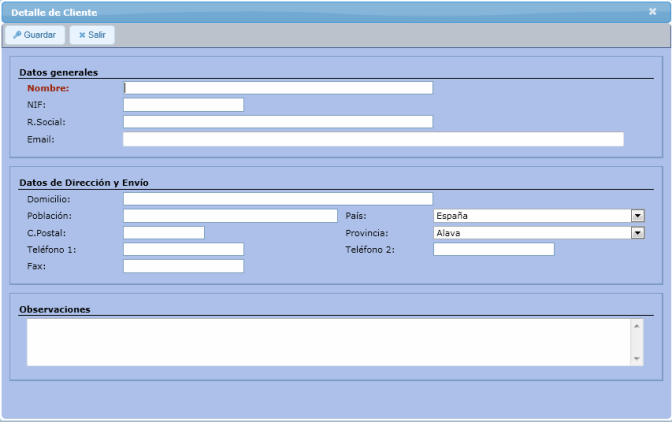The width and height of the screenshot is (672, 422).
Task: Click the Población input field
Action: click(x=230, y=216)
